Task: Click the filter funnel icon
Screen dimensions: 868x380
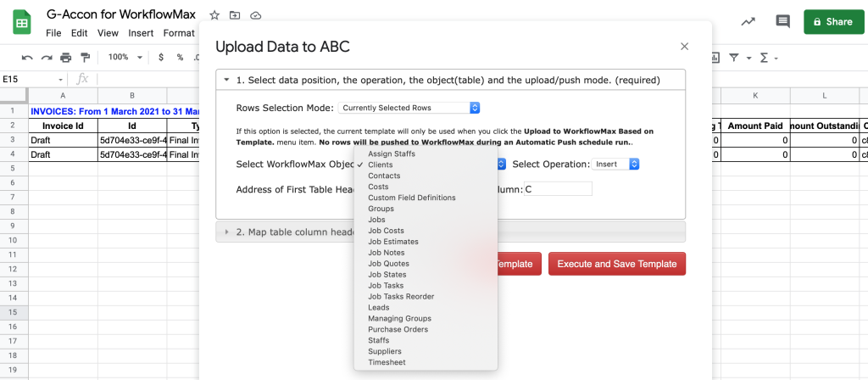Action: point(734,58)
